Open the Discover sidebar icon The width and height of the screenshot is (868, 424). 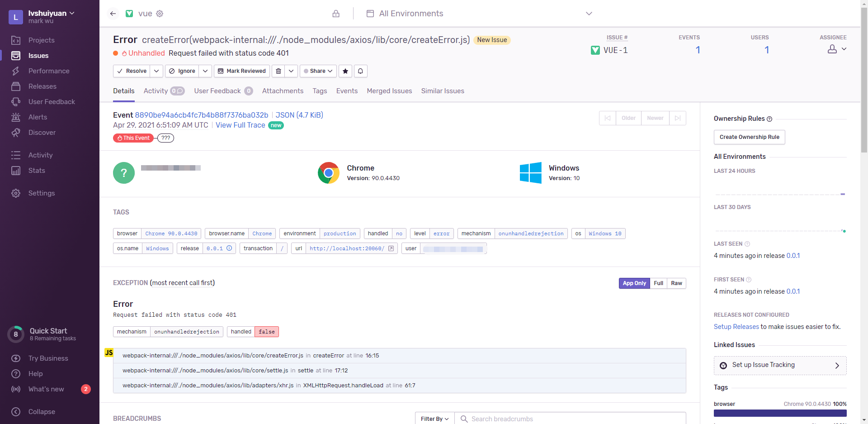[x=16, y=133]
